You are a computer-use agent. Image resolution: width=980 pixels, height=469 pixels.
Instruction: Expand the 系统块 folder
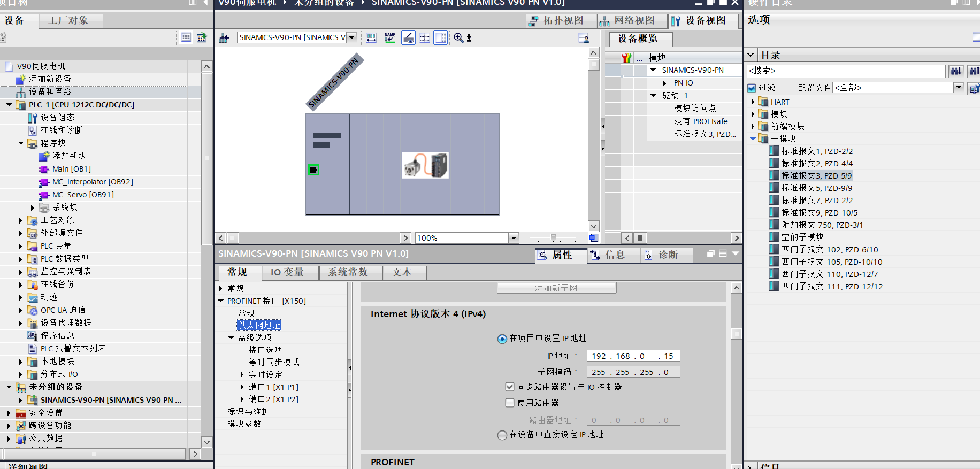[33, 207]
